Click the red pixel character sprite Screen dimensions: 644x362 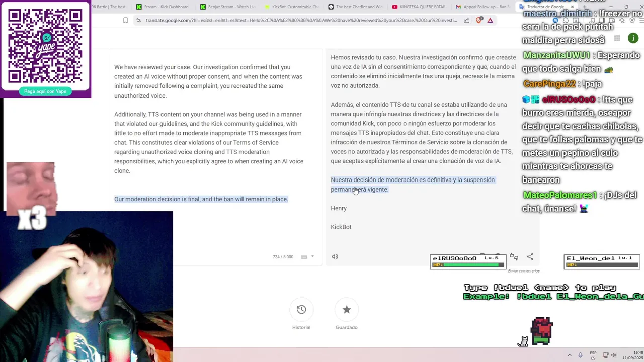(542, 331)
